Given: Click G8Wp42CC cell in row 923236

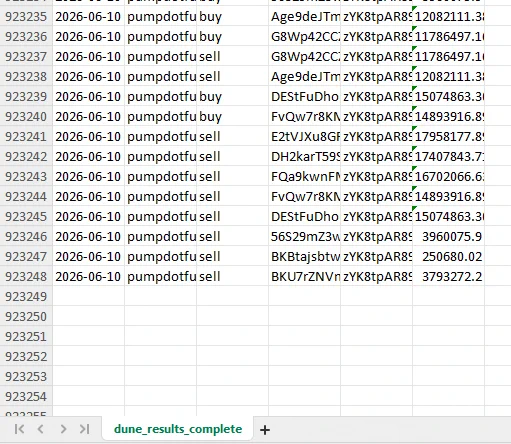Looking at the screenshot, I should (x=304, y=36).
